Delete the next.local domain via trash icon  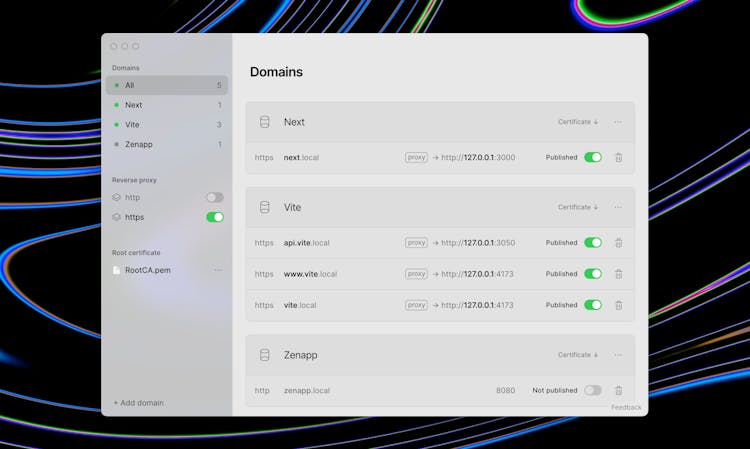pos(618,157)
